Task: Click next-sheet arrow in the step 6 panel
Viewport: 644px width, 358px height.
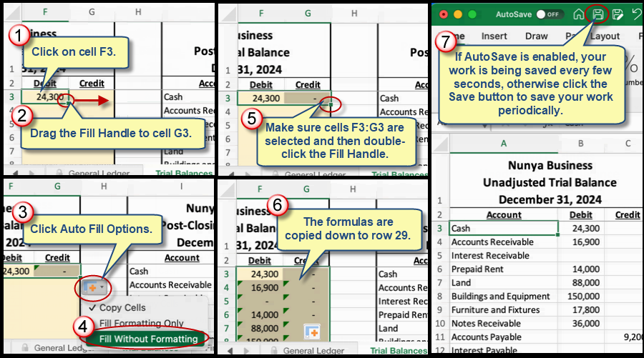Action: point(246,351)
